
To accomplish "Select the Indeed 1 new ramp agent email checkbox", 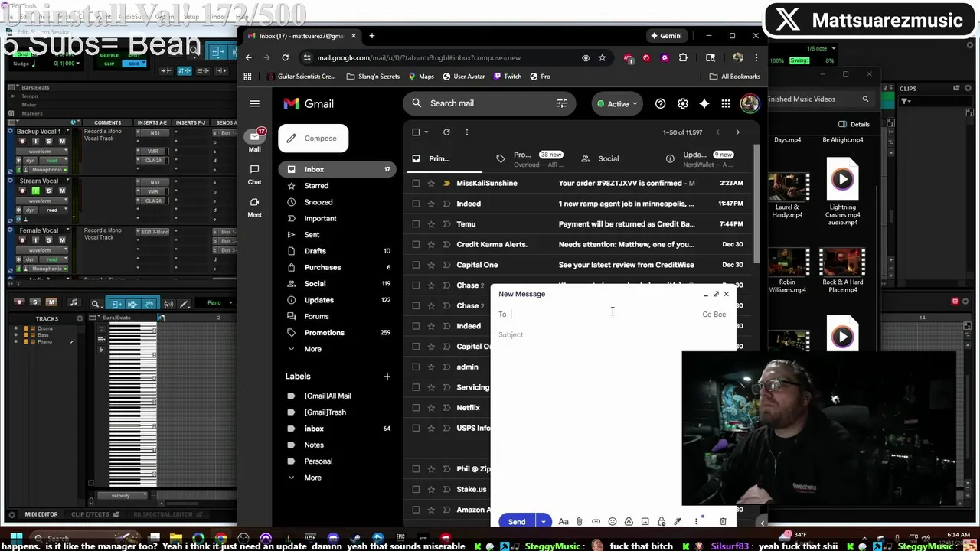I will [x=416, y=204].
